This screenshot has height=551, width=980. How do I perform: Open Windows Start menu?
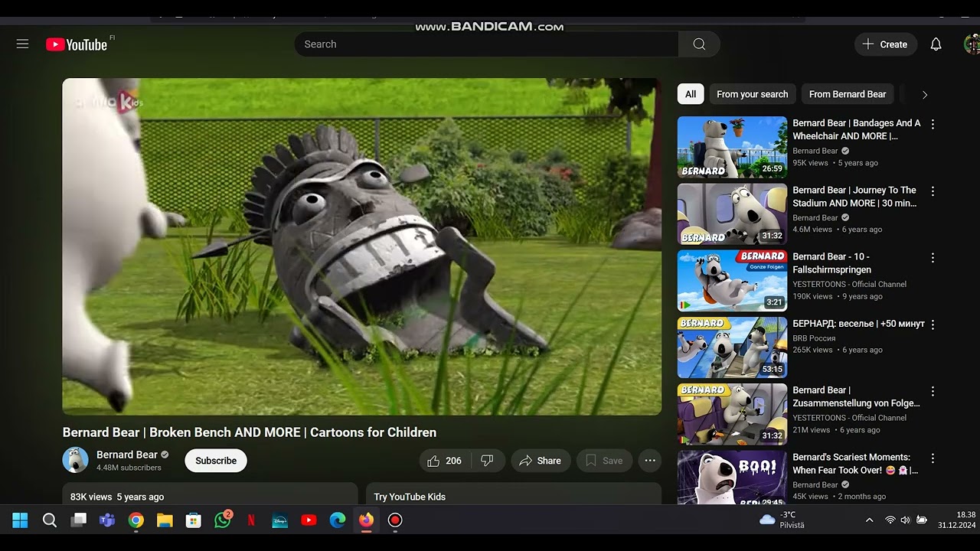click(x=20, y=520)
